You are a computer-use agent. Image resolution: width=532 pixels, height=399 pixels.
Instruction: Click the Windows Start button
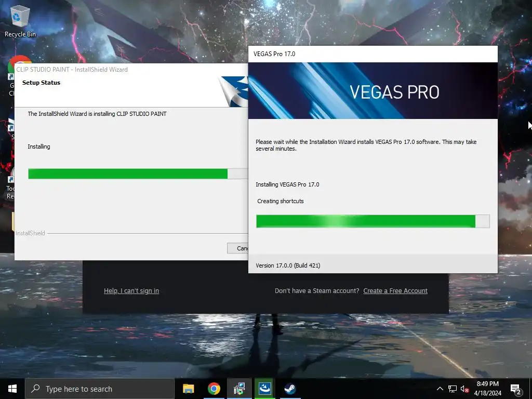pos(12,389)
